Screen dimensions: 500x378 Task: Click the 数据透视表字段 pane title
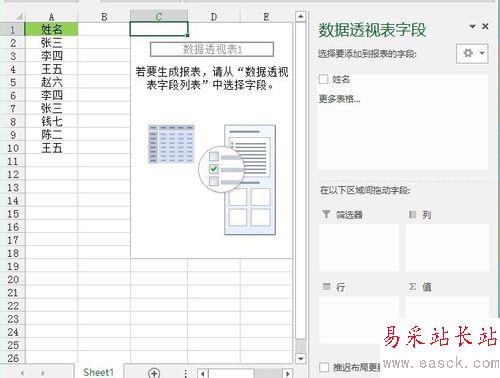pyautogui.click(x=372, y=30)
